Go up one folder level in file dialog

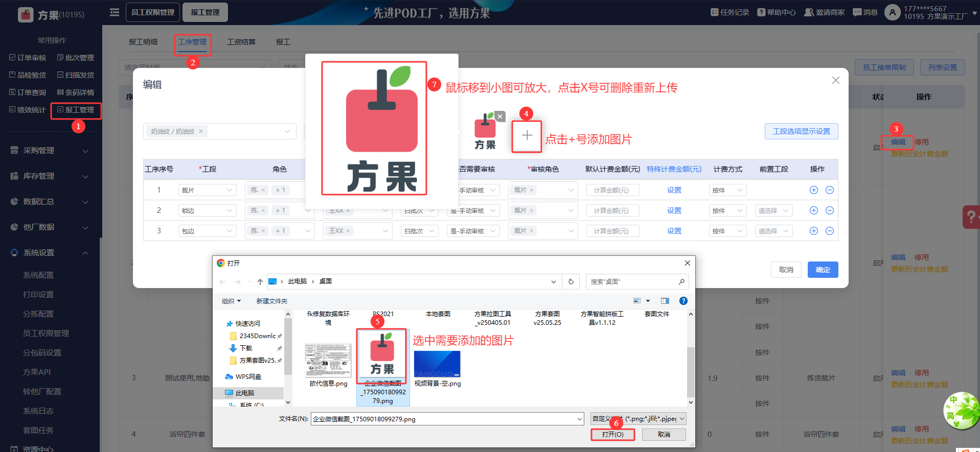click(x=260, y=281)
